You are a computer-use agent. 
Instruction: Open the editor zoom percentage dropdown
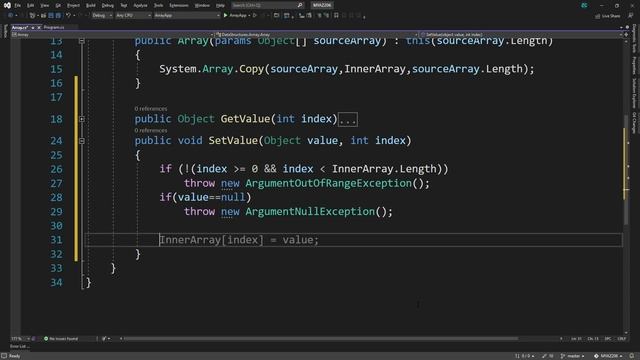tap(20, 339)
